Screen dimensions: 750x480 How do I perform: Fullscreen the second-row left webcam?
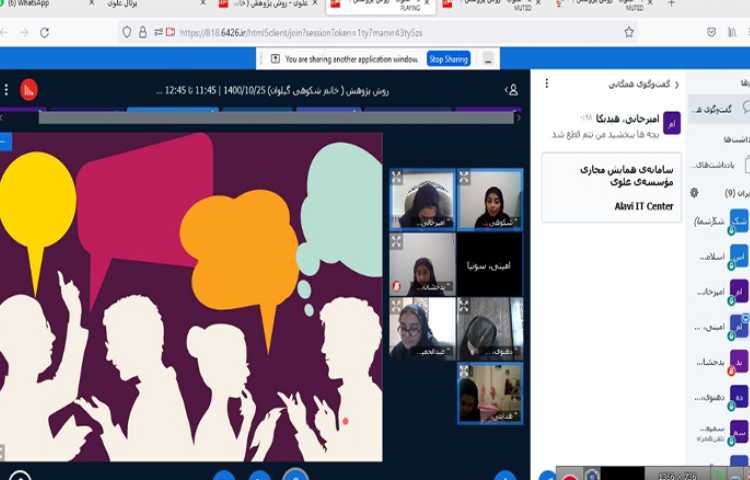point(396,241)
